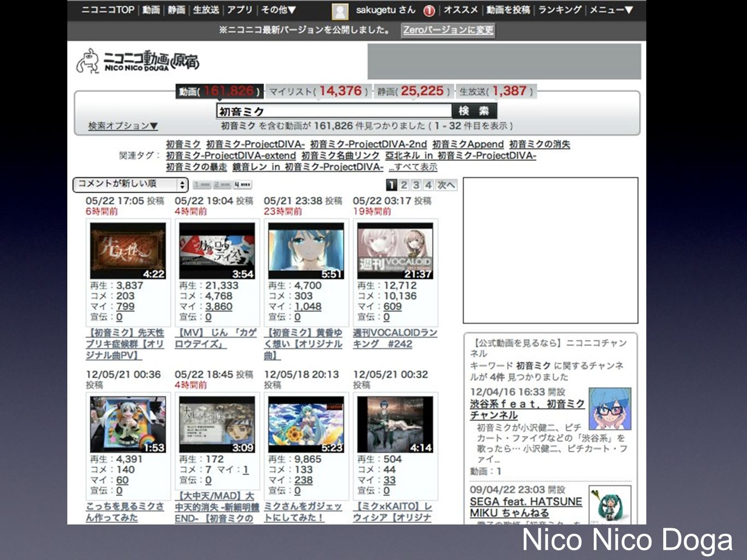Open SEGA feat. HATSUNE MIKU ちゃんねる link
The height and width of the screenshot is (560, 747).
[526, 507]
